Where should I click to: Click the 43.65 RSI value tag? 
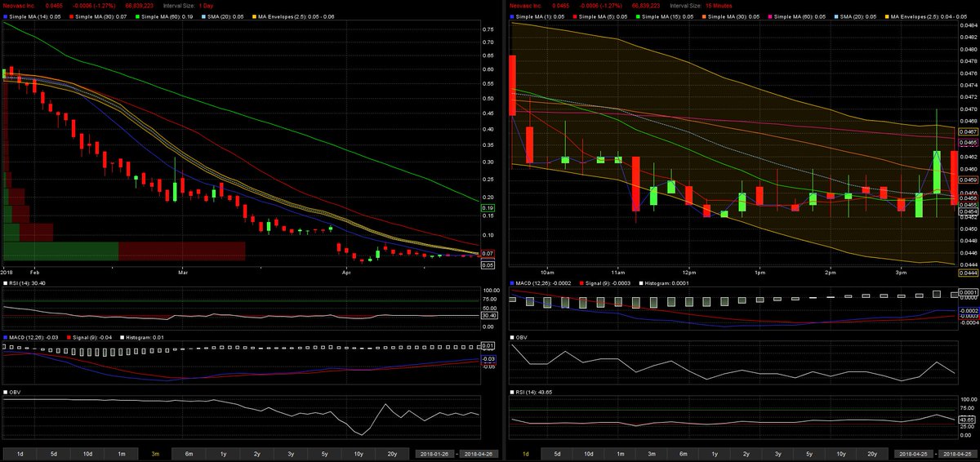pyautogui.click(x=967, y=419)
